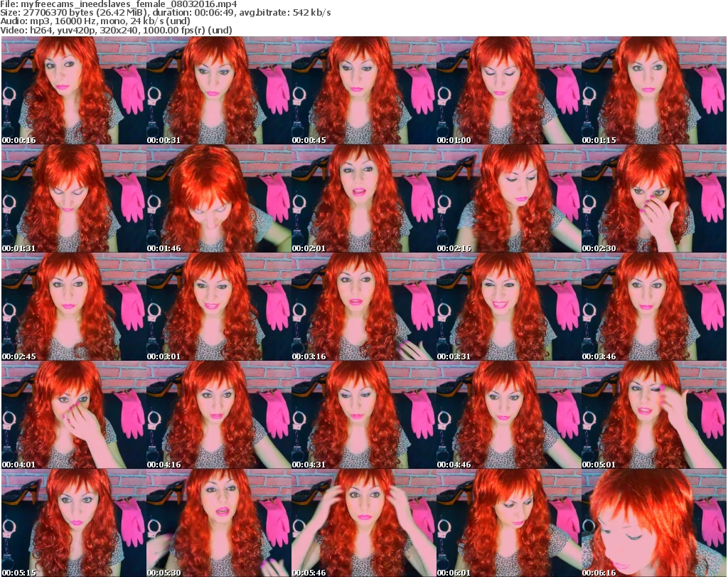Click the thumbnail labeled 00:05:15
Image resolution: width=728 pixels, height=577 pixels.
coord(73,523)
